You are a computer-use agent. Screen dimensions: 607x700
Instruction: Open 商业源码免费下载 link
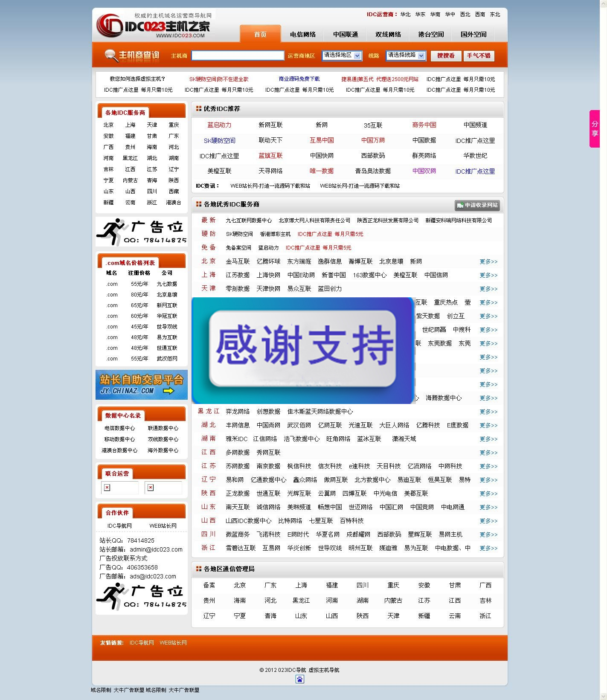pos(299,79)
